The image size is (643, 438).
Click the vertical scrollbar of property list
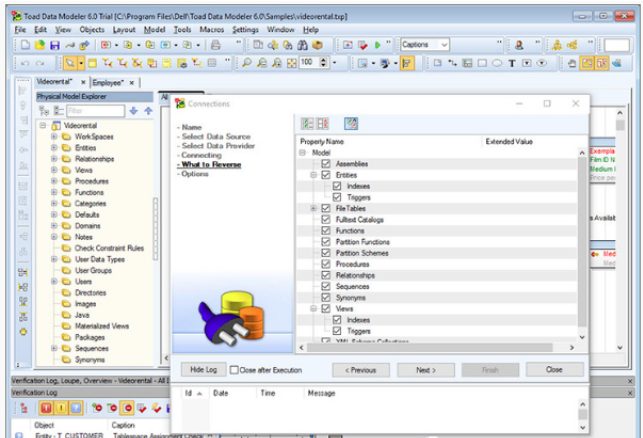coord(582,242)
